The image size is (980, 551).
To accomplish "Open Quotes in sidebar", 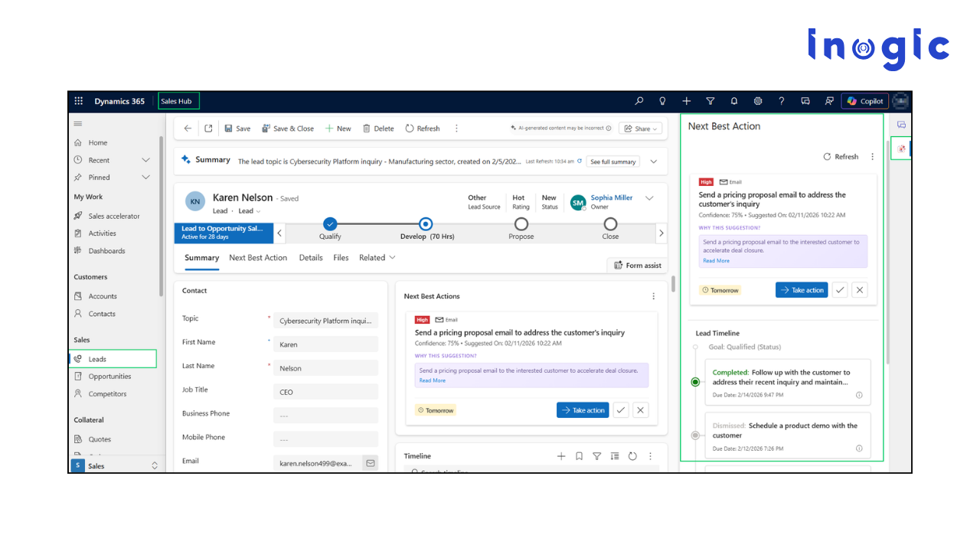I will pos(100,439).
